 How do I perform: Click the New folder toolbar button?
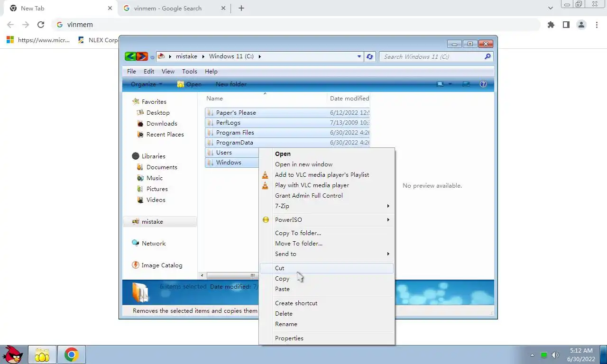(x=231, y=84)
